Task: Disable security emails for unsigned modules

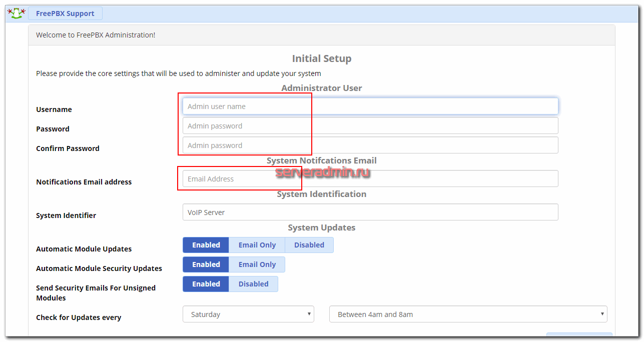Action: [253, 284]
